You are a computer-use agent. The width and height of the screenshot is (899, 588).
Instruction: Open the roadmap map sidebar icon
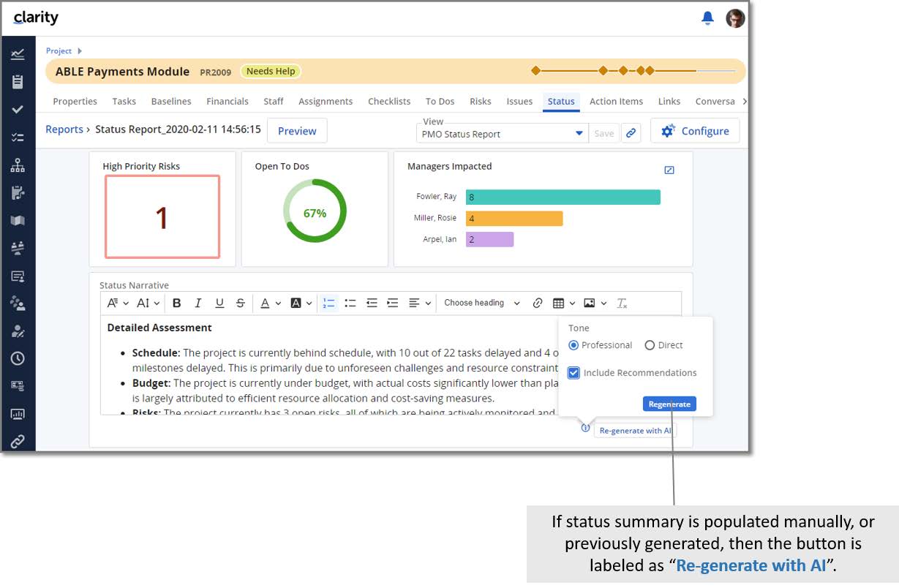18,221
